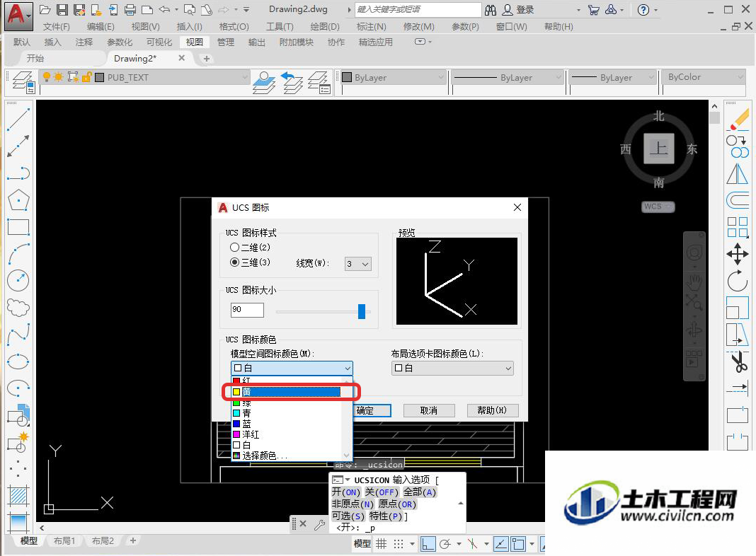Select the Arc draw tool
Viewport: 756px width, 556px height.
(18, 253)
